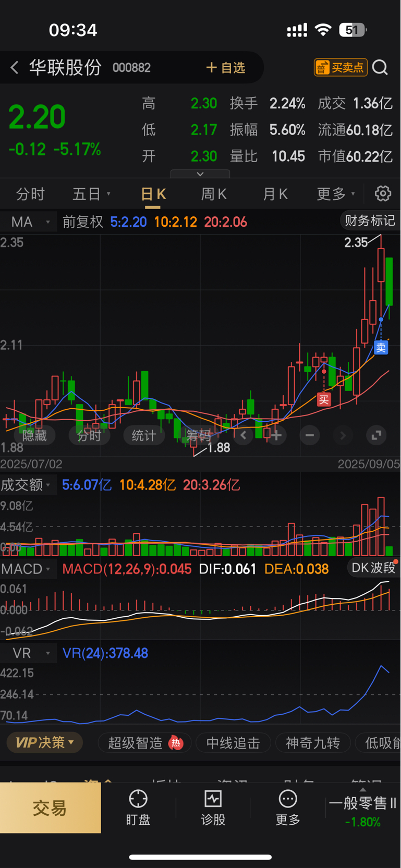
Task: Switch to 月K tab
Action: coord(275,194)
